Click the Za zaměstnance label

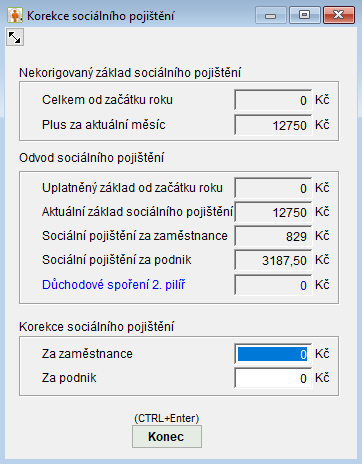coord(87,354)
